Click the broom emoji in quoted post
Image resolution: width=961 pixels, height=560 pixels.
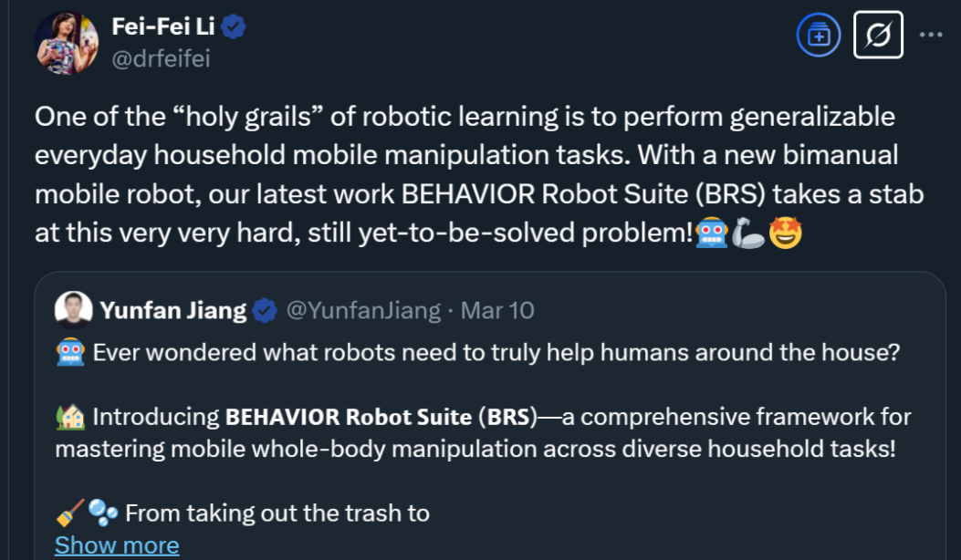point(69,513)
